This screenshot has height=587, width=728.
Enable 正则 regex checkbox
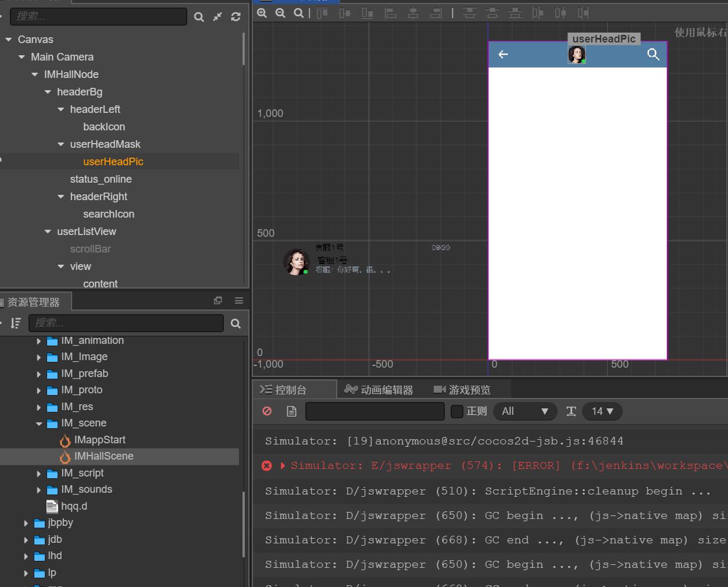point(457,411)
